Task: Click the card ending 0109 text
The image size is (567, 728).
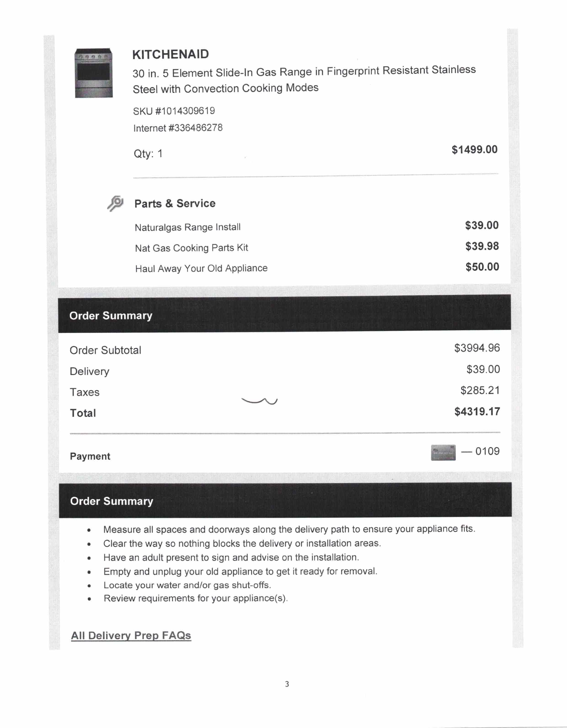Action: pyautogui.click(x=480, y=451)
